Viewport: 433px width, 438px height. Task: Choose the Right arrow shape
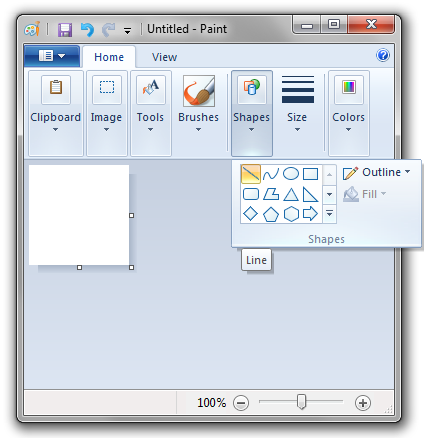[x=310, y=214]
